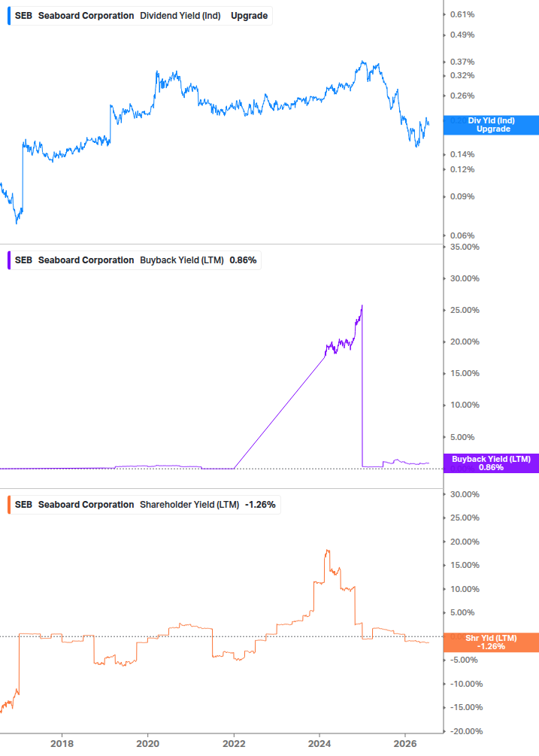539x756 pixels.
Task: Click the blue Div Yld (Ind) Upgrade axis tag
Action: (492, 125)
